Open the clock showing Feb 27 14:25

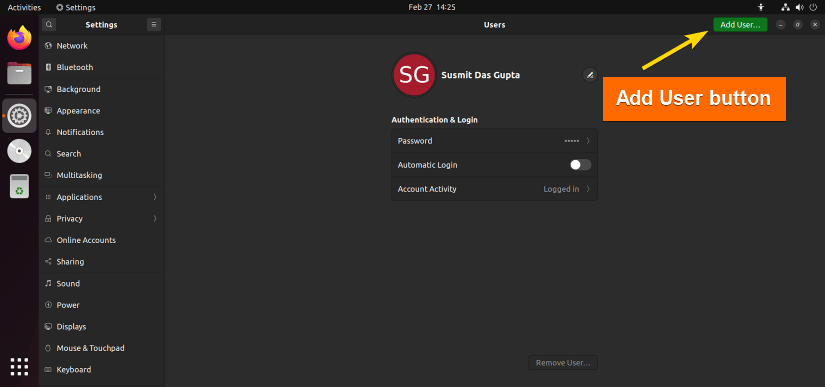(x=432, y=7)
